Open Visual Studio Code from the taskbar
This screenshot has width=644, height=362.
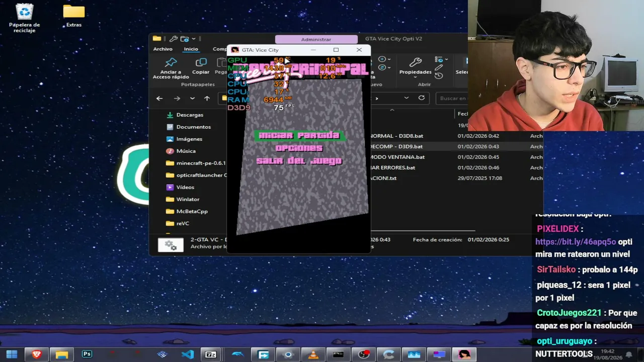pos(188,354)
